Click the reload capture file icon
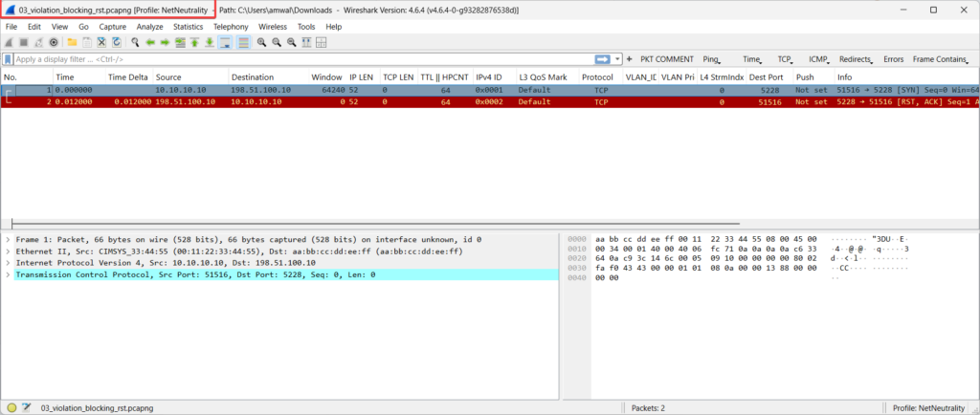The height and width of the screenshot is (415, 980). point(117,43)
